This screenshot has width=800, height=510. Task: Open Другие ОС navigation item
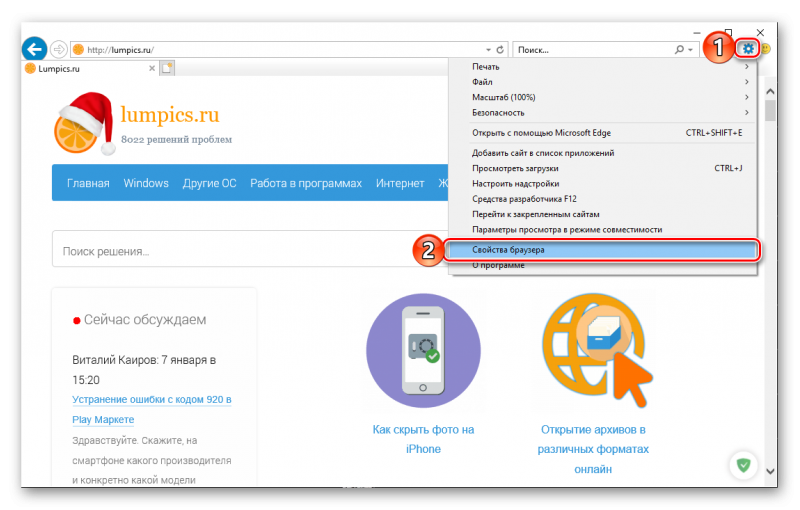pos(210,184)
